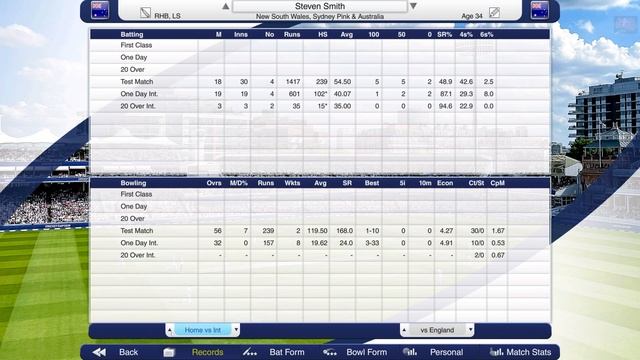Click the Wkts column header in Bowling
Image resolution: width=640 pixels, height=360 pixels.
point(292,183)
